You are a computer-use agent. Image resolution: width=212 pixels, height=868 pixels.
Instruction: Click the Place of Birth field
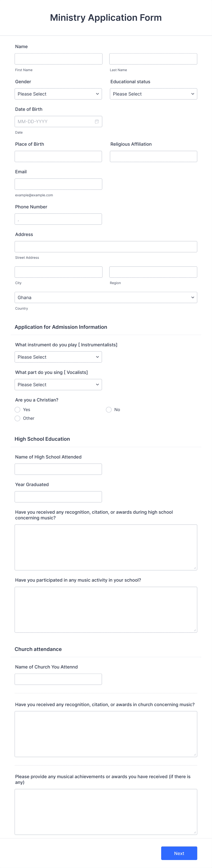pyautogui.click(x=58, y=157)
